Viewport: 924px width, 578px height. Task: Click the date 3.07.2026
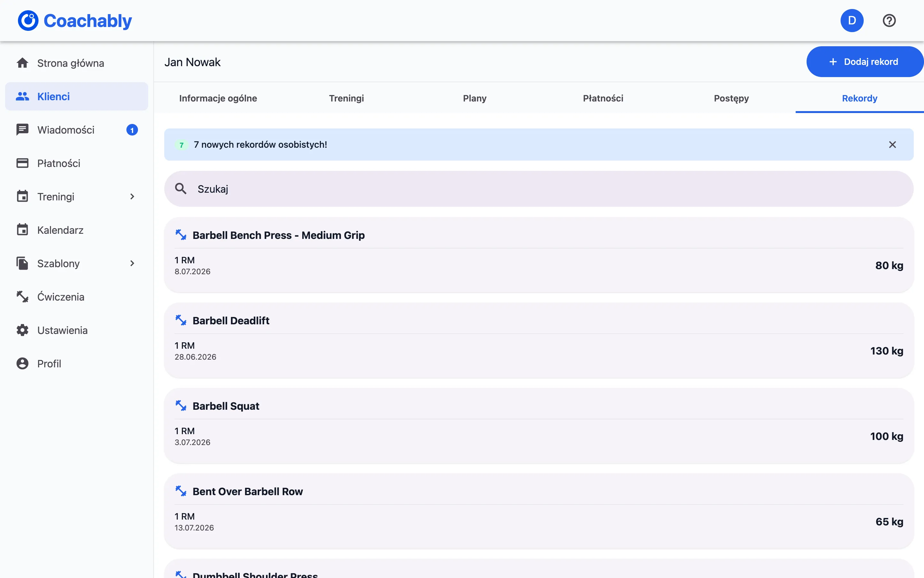(x=193, y=442)
